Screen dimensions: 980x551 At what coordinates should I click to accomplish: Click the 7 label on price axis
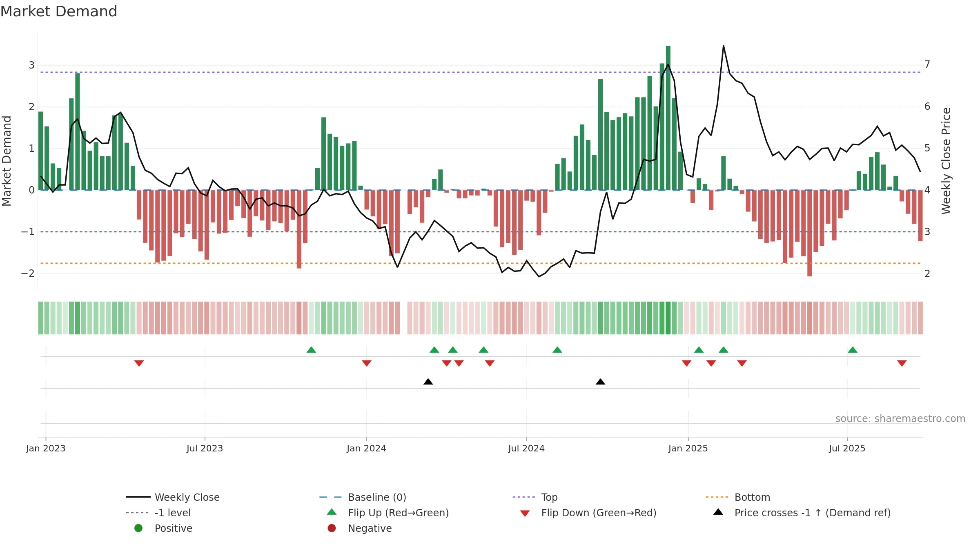coord(927,64)
